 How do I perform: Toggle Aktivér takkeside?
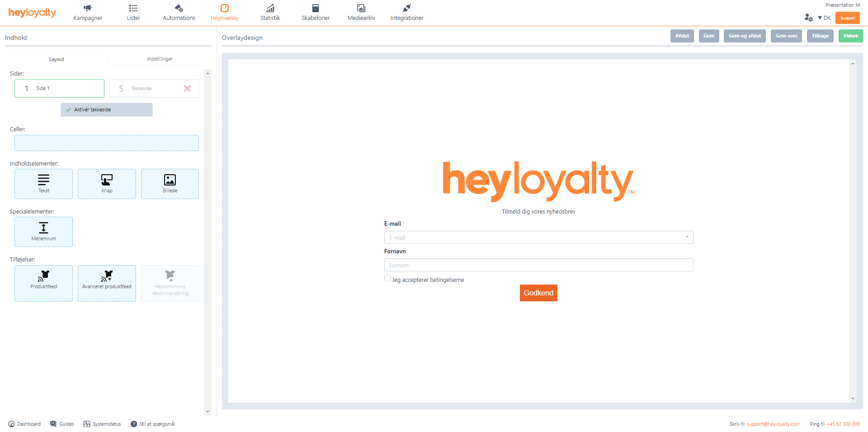(106, 109)
